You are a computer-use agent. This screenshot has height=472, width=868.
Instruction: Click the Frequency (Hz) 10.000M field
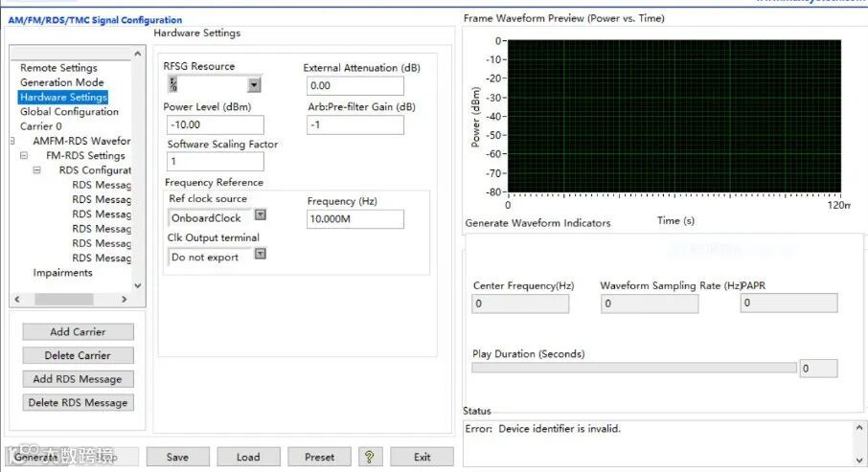tap(354, 218)
